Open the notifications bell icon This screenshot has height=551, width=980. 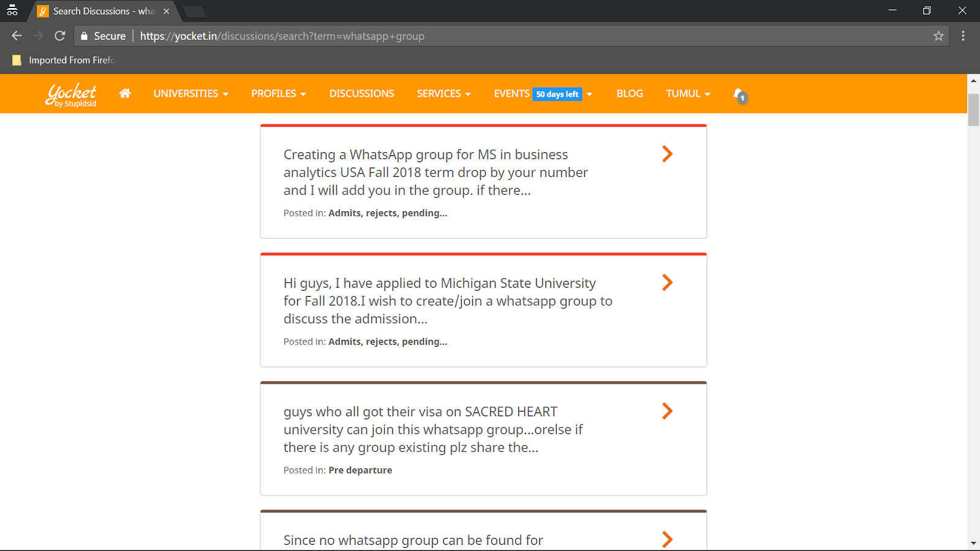(x=740, y=94)
